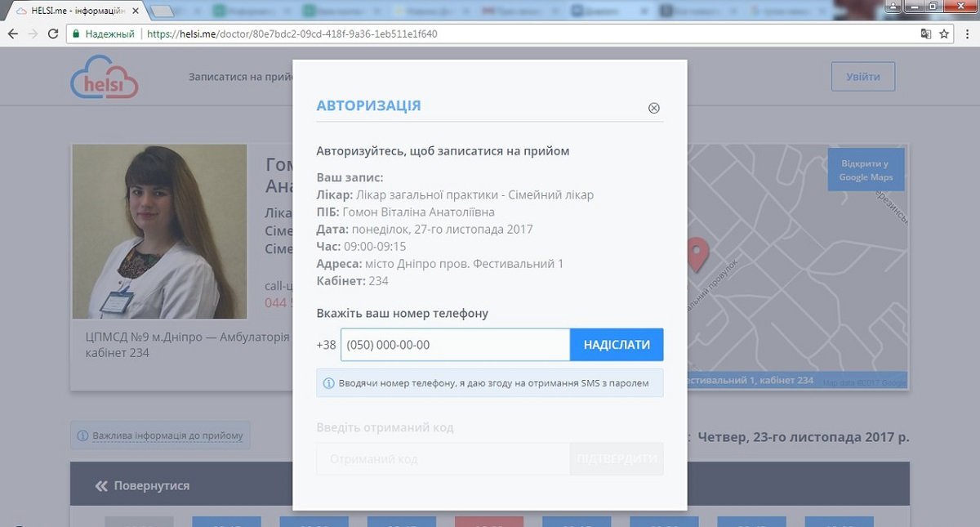Viewport: 980px width, 527px height.
Task: Click the doctor's profile photo
Action: [159, 231]
